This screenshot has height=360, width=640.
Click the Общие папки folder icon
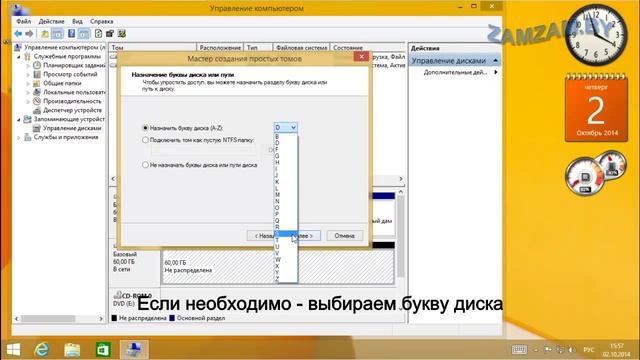click(37, 83)
